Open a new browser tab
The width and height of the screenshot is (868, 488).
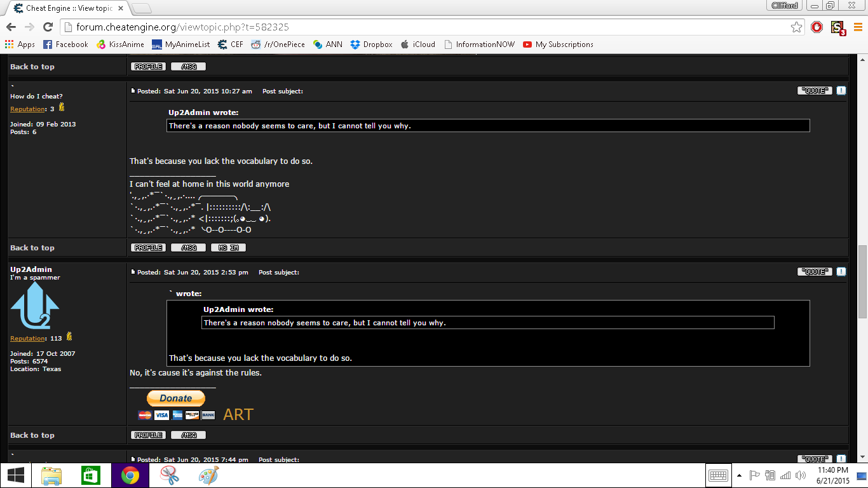coord(141,8)
